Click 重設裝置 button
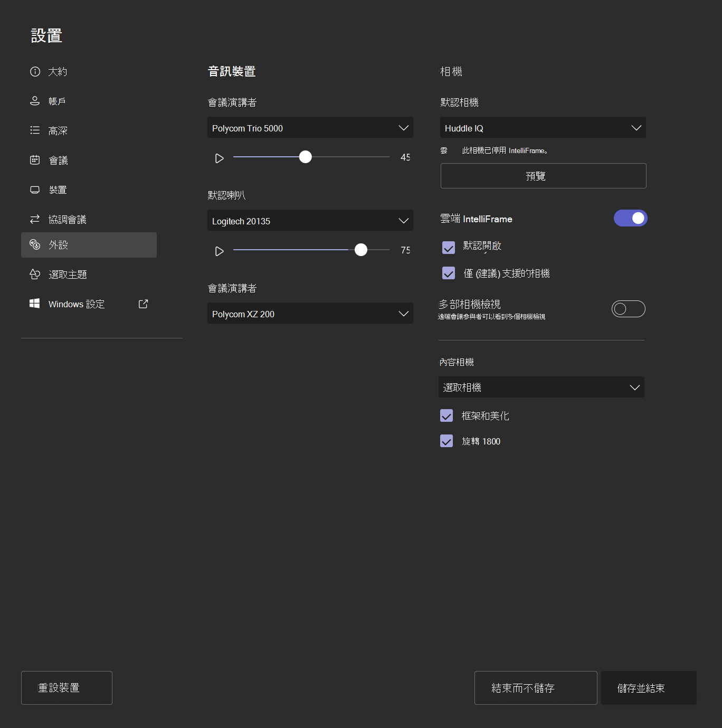This screenshot has height=728, width=722. click(66, 688)
